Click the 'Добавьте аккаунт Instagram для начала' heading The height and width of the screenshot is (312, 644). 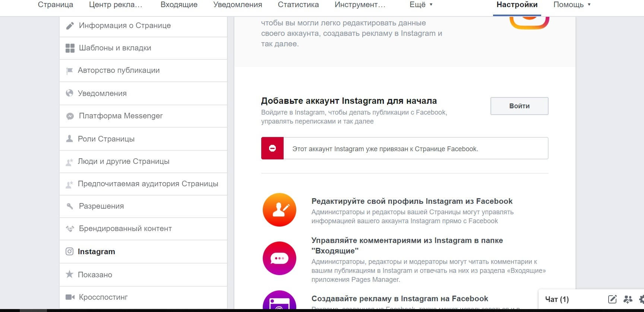(349, 101)
